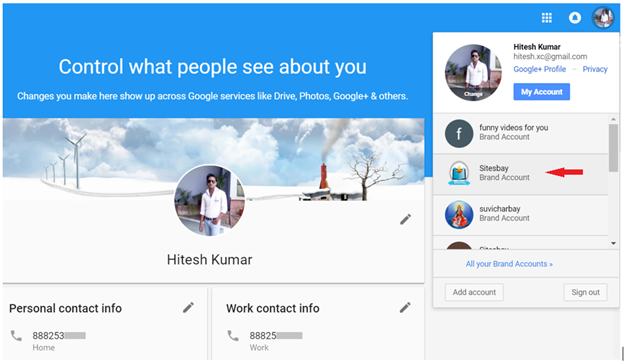Click the 'Control what people see about you' heading
Viewport: 624px width, 364px height.
[213, 67]
